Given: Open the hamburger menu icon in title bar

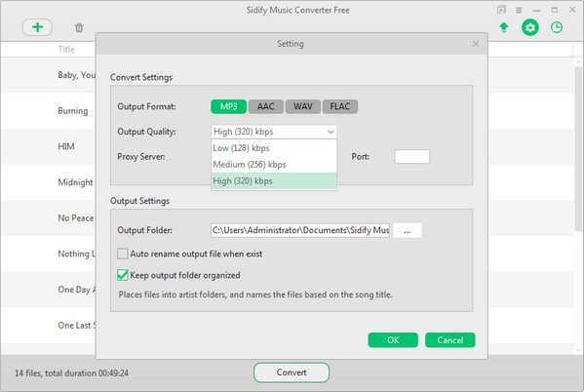Looking at the screenshot, I should click(x=519, y=10).
